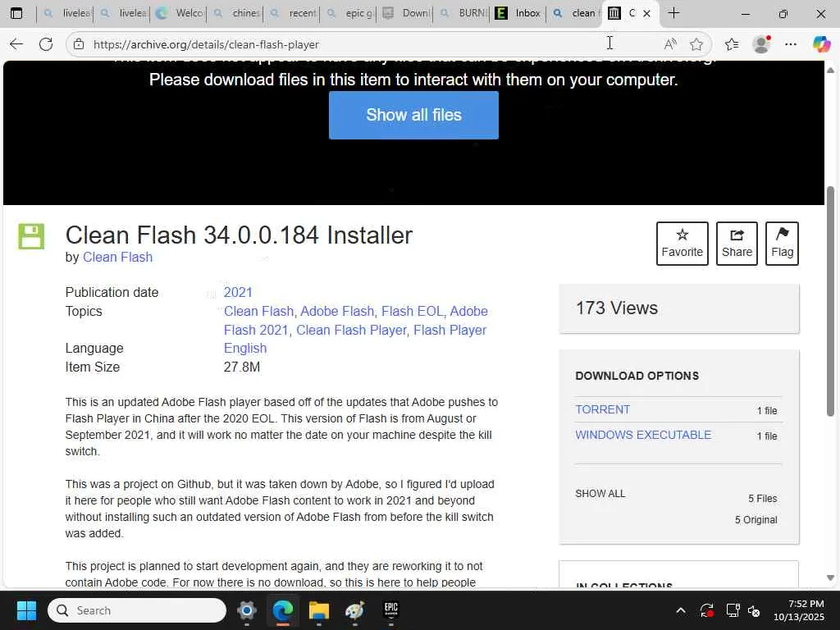Flag this archive item

(x=782, y=243)
